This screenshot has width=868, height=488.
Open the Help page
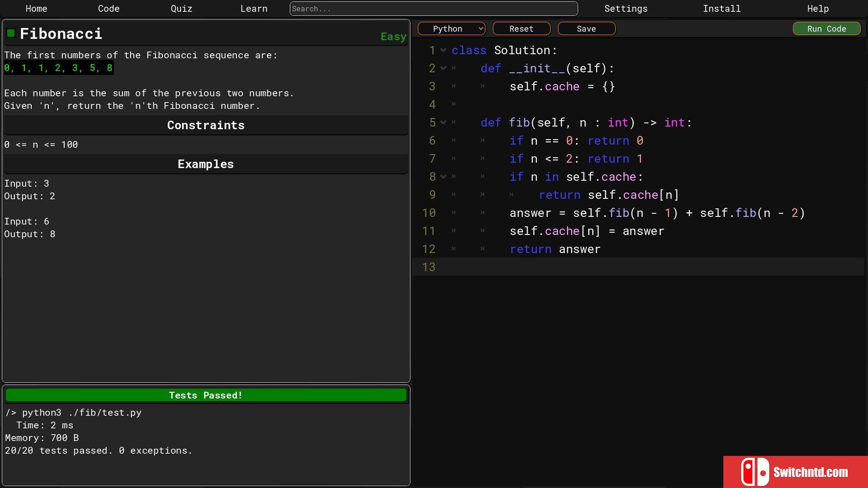pyautogui.click(x=818, y=9)
